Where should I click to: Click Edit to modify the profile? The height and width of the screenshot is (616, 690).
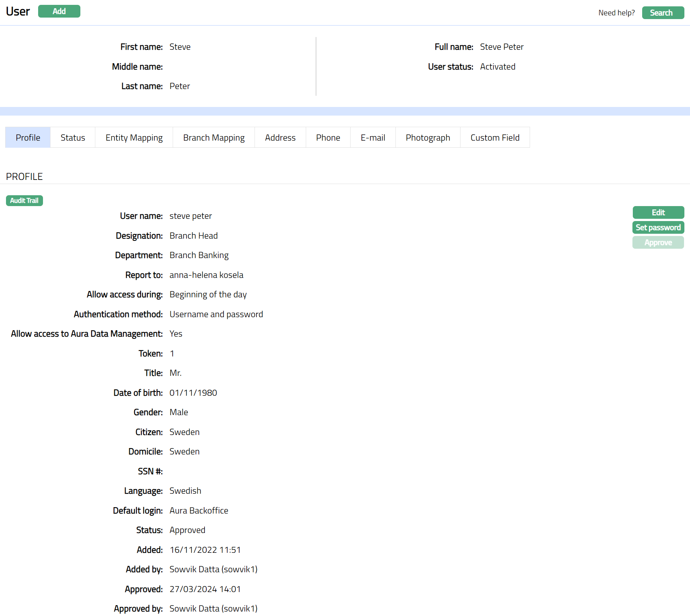click(x=658, y=212)
